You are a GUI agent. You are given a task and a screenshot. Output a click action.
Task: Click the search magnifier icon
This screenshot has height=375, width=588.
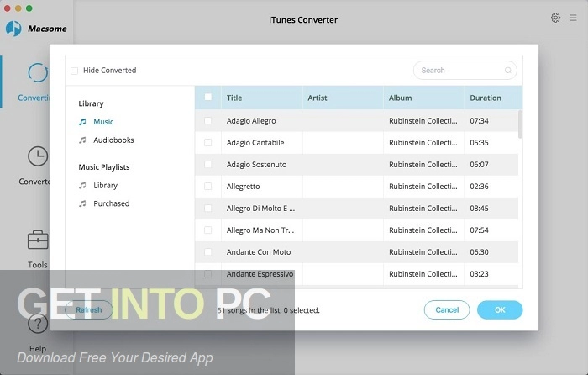point(507,70)
